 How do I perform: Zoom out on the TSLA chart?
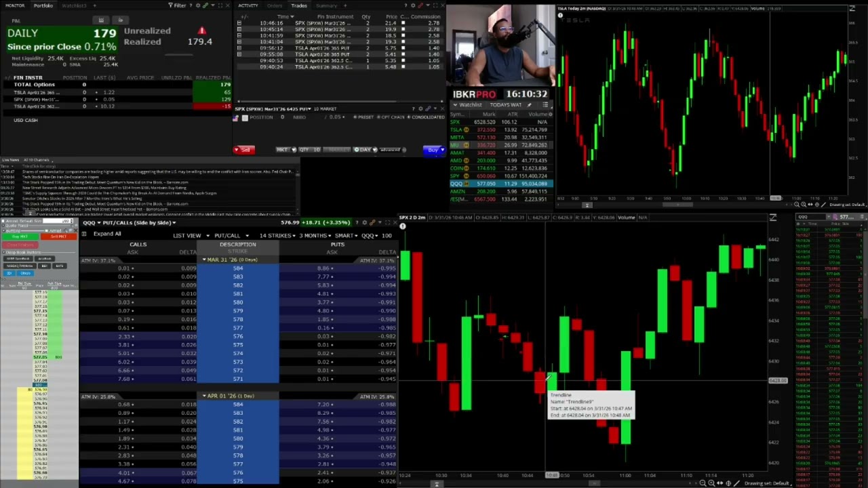(797, 205)
